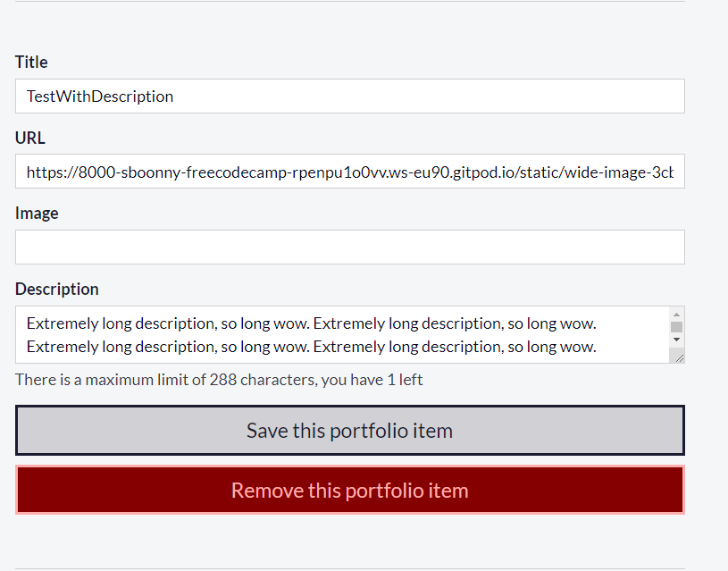
Task: Click 'Remove this portfolio item' button
Action: (x=349, y=490)
